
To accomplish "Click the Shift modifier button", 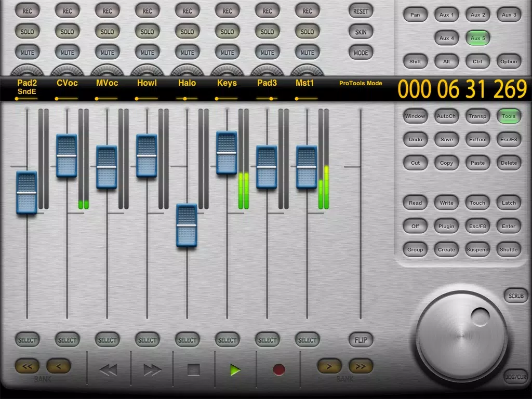I will click(415, 61).
